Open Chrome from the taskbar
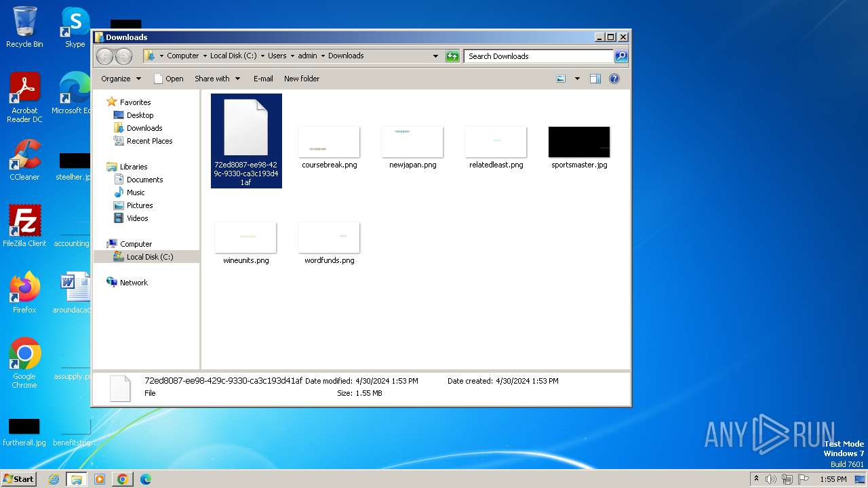Image resolution: width=868 pixels, height=488 pixels. click(x=122, y=479)
